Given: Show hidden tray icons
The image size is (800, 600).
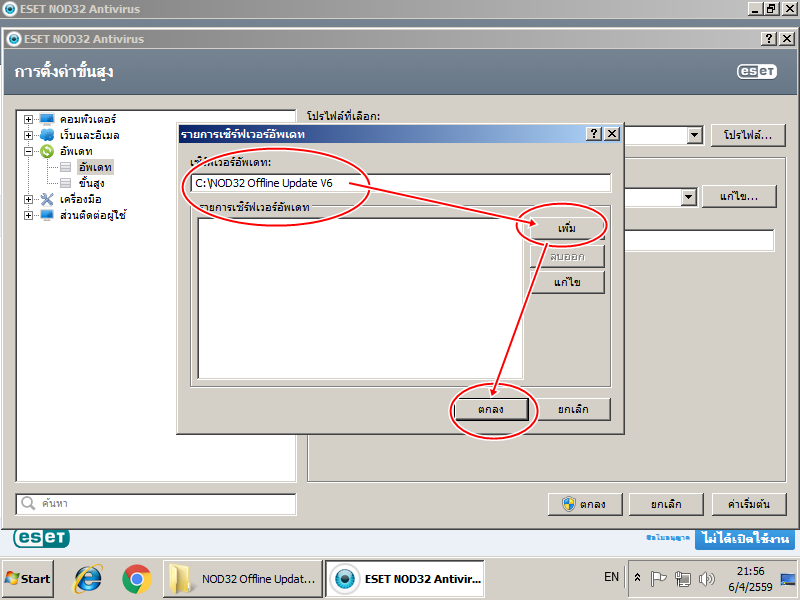Looking at the screenshot, I should point(637,578).
